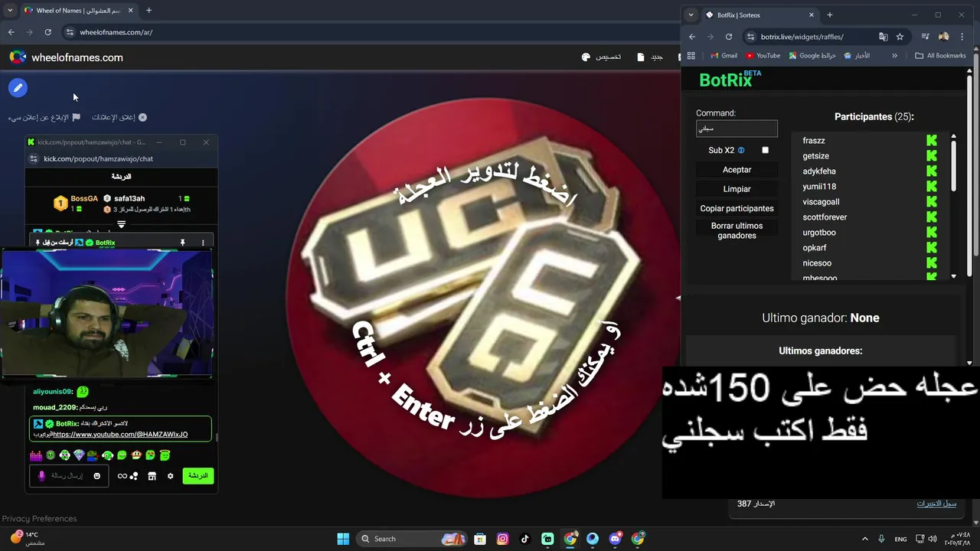Click the close ads link (إغلاق الإعلانات)

[x=119, y=117]
